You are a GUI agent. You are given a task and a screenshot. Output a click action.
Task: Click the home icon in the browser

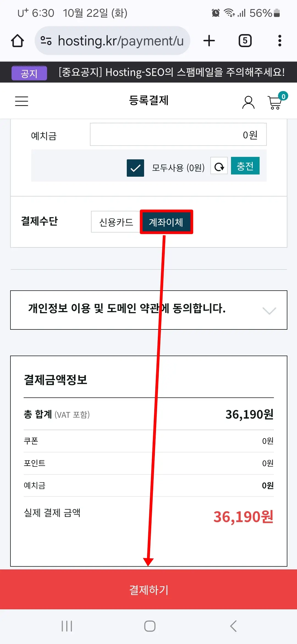[17, 40]
